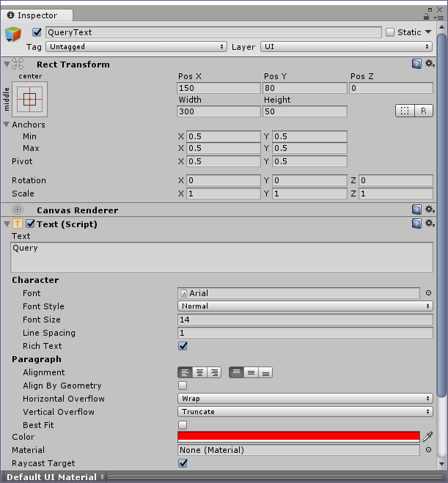Click scrollbar down arrow
Viewport: 448px width, 483px height.
(x=441, y=464)
